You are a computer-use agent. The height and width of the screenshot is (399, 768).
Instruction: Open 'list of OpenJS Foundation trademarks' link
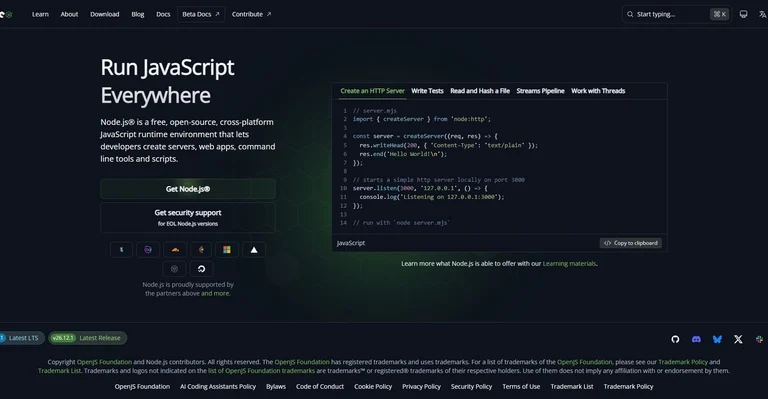[x=261, y=371]
